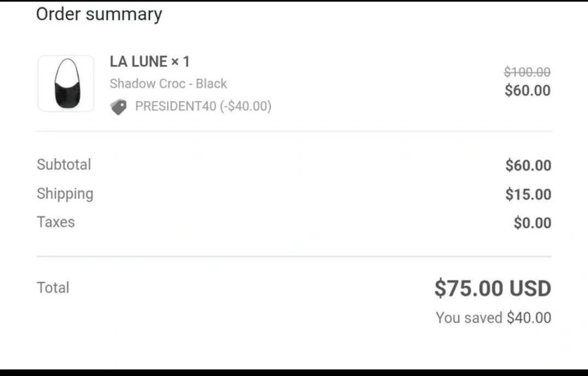Select the LA LUNE × 1 product title

click(x=150, y=62)
